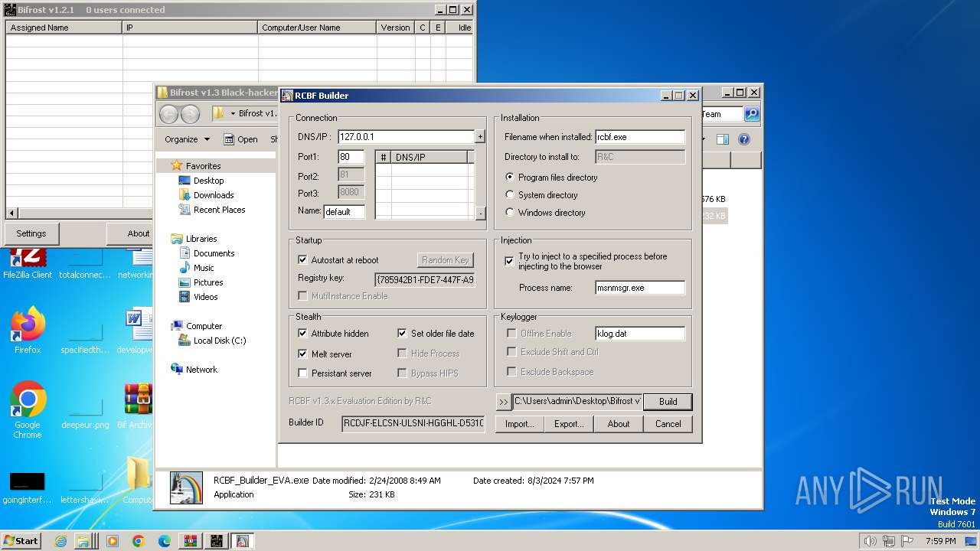Click the RCBF_Builder_EVA.exe thumbnail in details pane

click(x=186, y=487)
